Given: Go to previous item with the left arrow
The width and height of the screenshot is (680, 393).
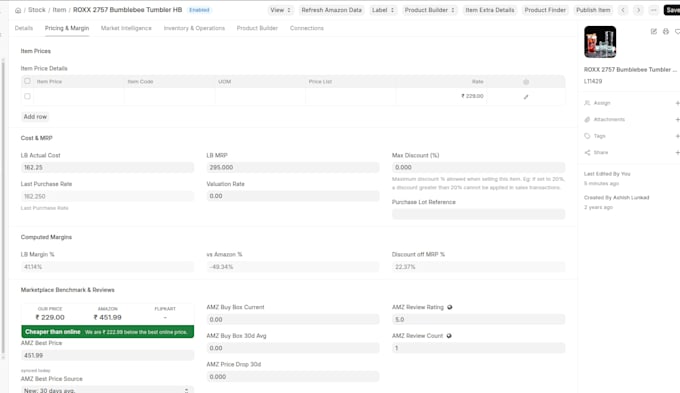Looking at the screenshot, I should (623, 10).
